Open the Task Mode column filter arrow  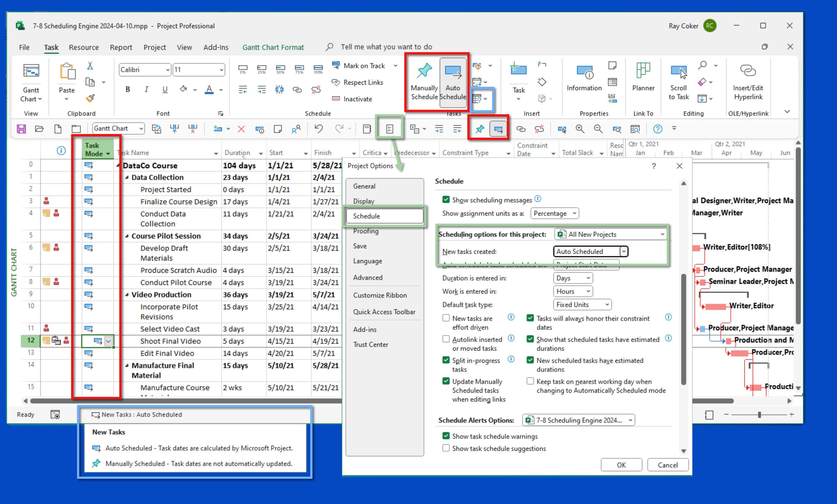pyautogui.click(x=108, y=154)
